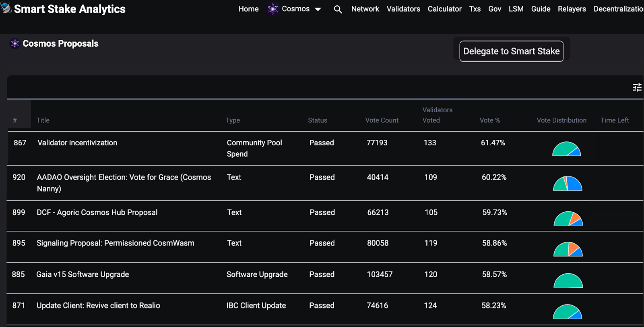This screenshot has width=644, height=327.
Task: Open the Gov page
Action: [x=495, y=9]
